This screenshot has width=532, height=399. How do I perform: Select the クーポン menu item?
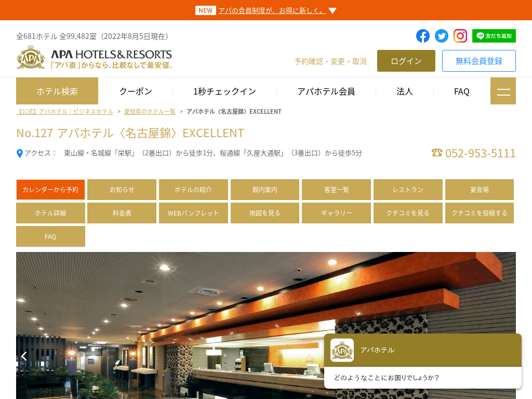coord(136,91)
